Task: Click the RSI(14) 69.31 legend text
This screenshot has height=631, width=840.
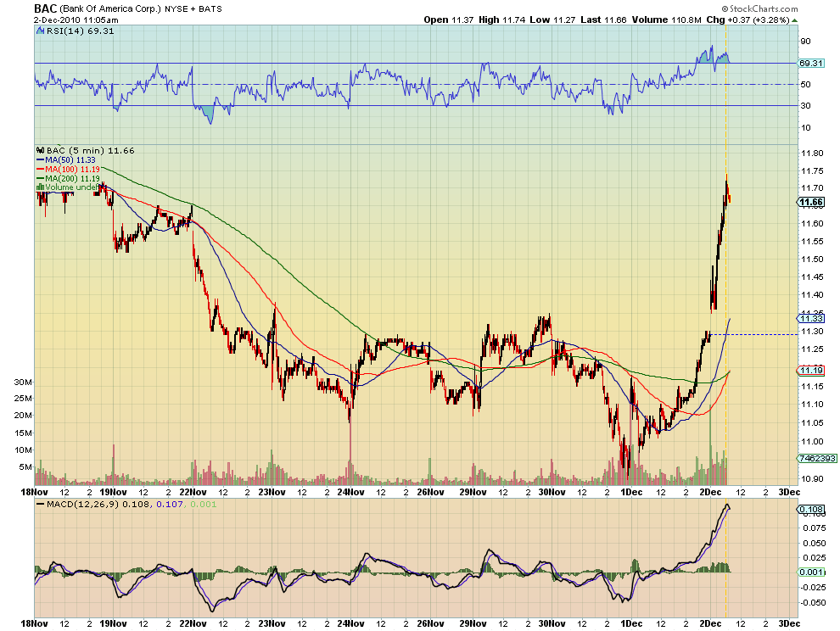Action: pos(81,31)
